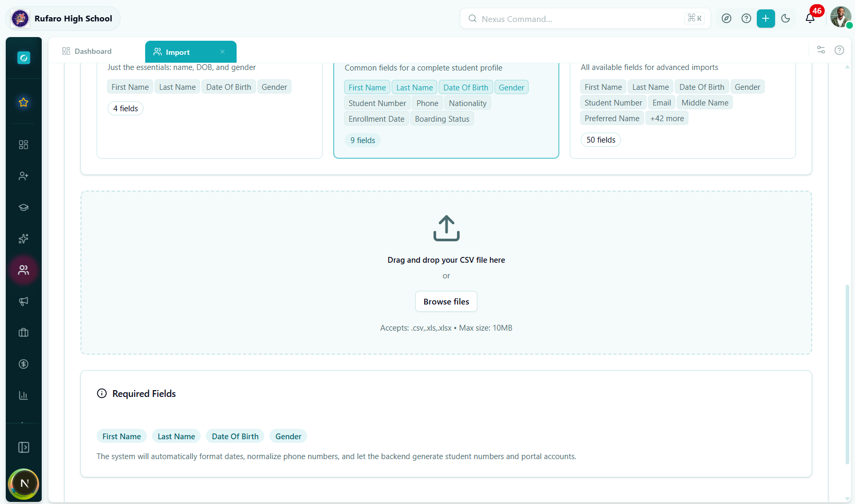The image size is (855, 504).
Task: Toggle dark mode with the moon icon
Action: point(786,19)
